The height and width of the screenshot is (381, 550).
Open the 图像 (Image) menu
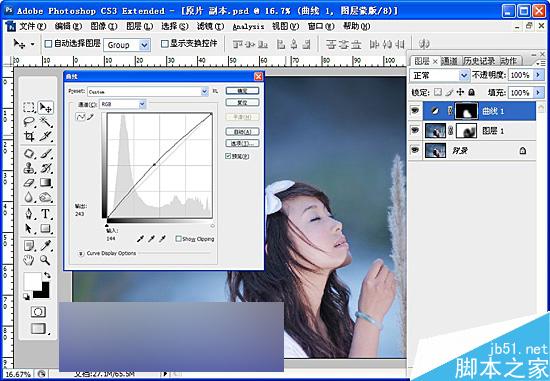(104, 26)
